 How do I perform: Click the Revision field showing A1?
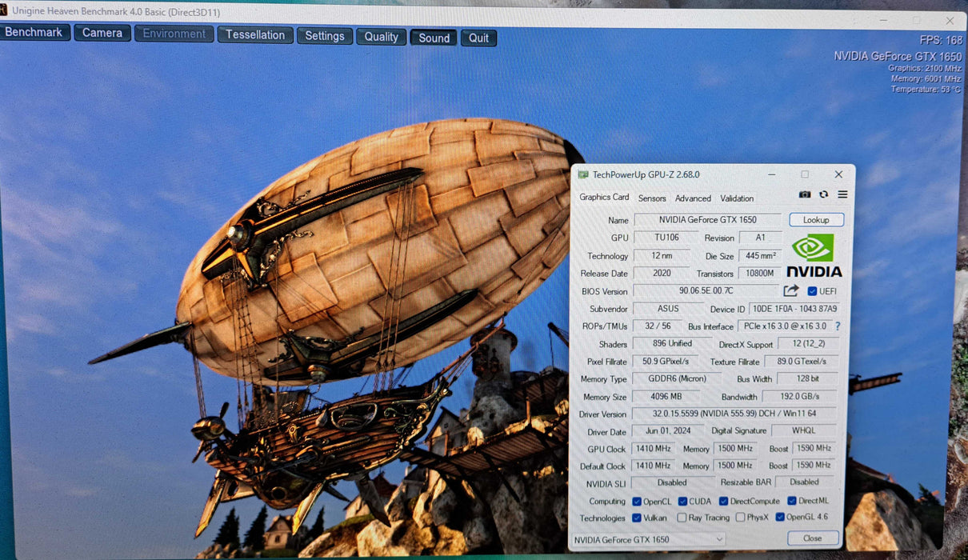pos(760,238)
